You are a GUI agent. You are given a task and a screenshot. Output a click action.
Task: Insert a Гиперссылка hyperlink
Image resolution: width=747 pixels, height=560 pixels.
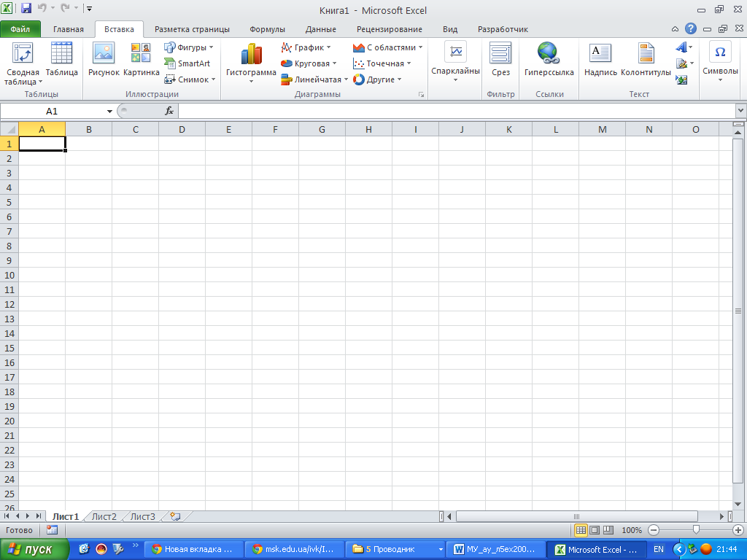(x=549, y=59)
